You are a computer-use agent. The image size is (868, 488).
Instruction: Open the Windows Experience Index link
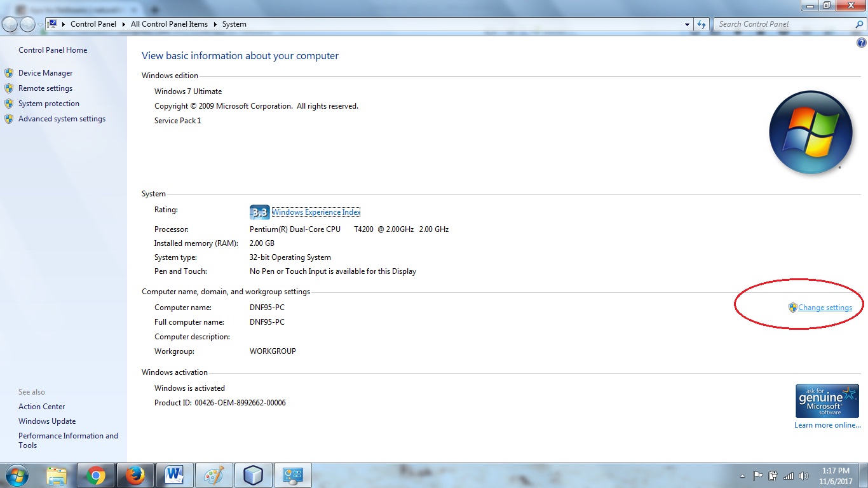coord(316,212)
